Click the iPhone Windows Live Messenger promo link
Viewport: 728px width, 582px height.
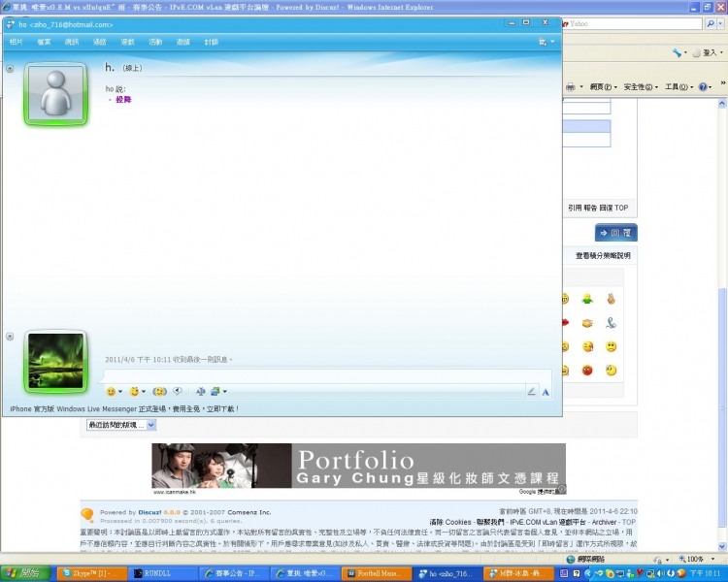click(124, 409)
